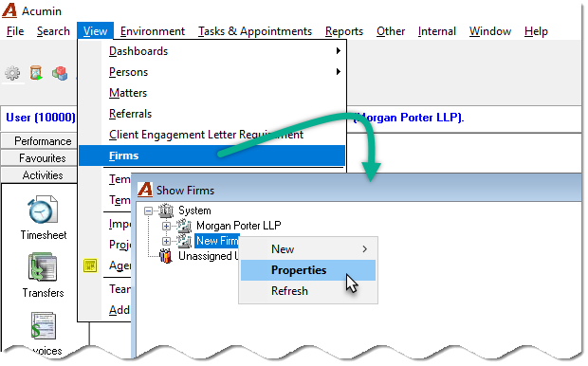Click the Show Firms window logo icon
588x366 pixels.
click(x=145, y=190)
